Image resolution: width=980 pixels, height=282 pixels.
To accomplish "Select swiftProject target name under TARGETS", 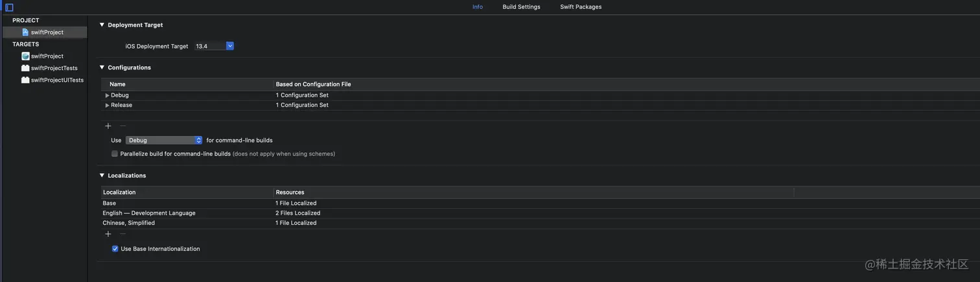I will pos(47,56).
